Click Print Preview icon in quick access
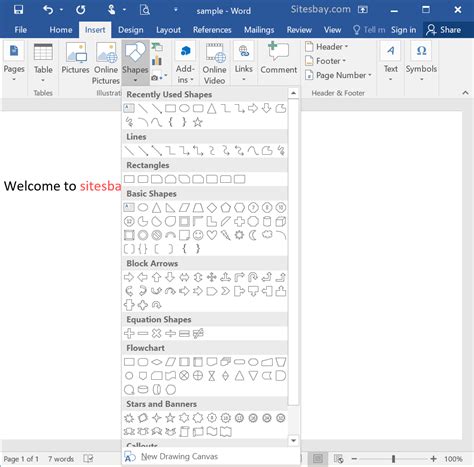The image size is (474, 467). coord(145,10)
